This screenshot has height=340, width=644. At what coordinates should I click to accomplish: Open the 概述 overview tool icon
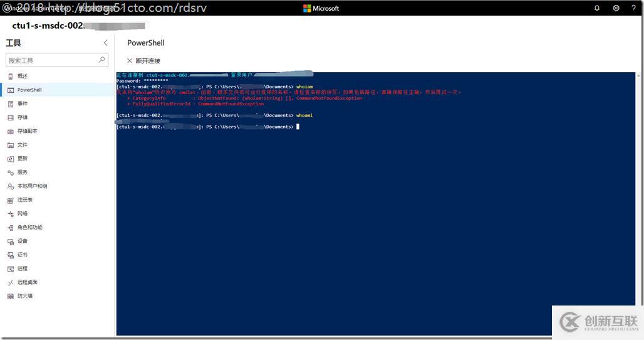pyautogui.click(x=11, y=77)
